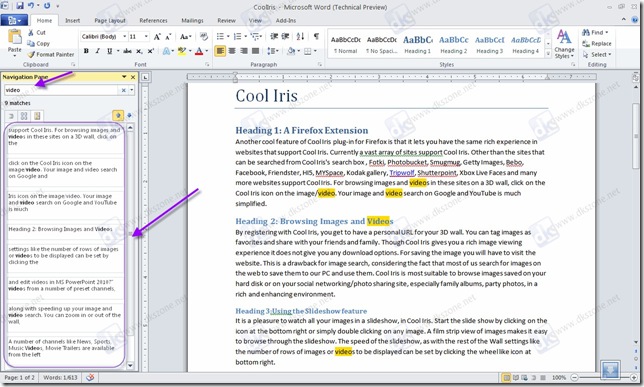Click the Increase Indent icon
Viewport: 644px width, 387px height.
[285, 37]
